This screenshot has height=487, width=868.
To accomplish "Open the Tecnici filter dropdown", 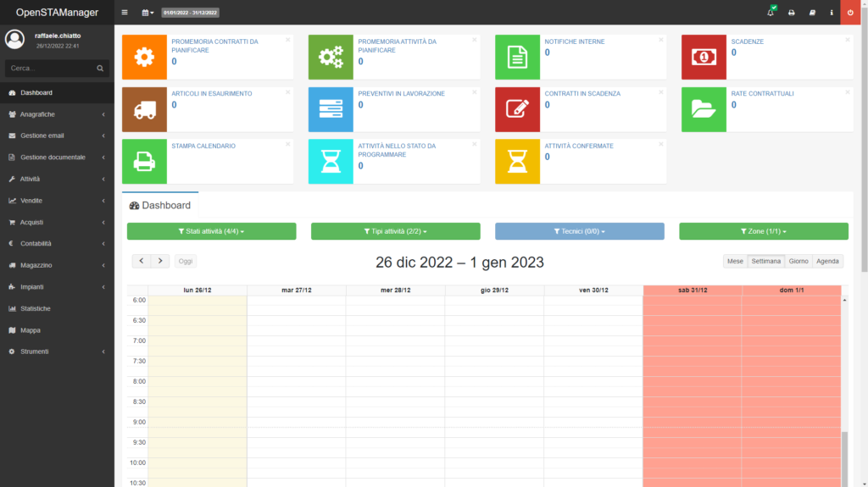I will click(x=579, y=231).
